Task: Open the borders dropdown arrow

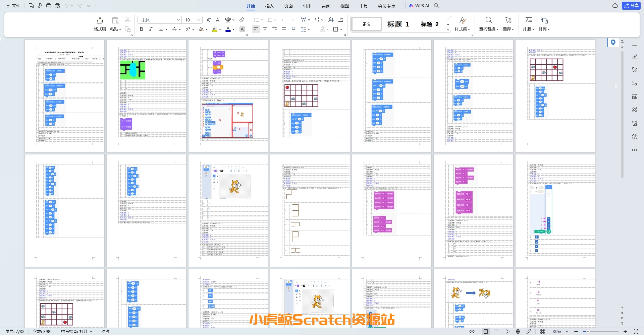Action: (x=341, y=29)
